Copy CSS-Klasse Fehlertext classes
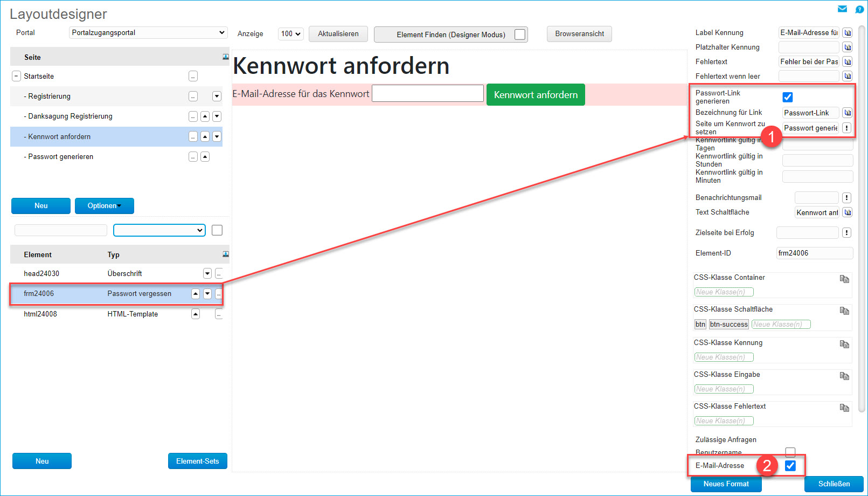Screen dimensions: 868x496 coord(844,408)
